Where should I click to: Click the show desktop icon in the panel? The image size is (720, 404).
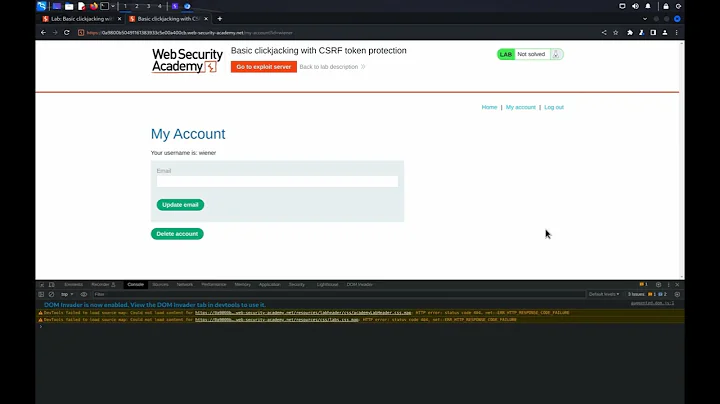pos(56,6)
